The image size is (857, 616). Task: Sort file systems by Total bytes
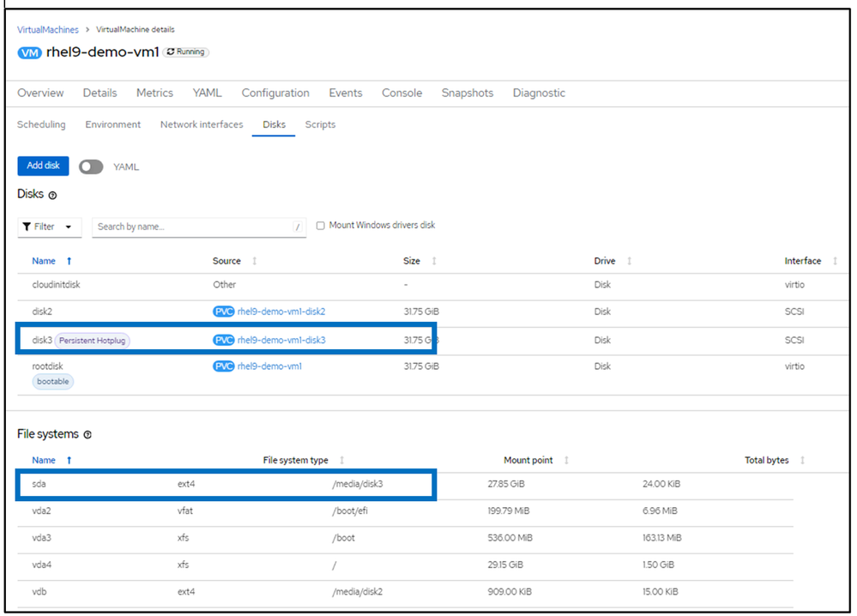point(802,461)
